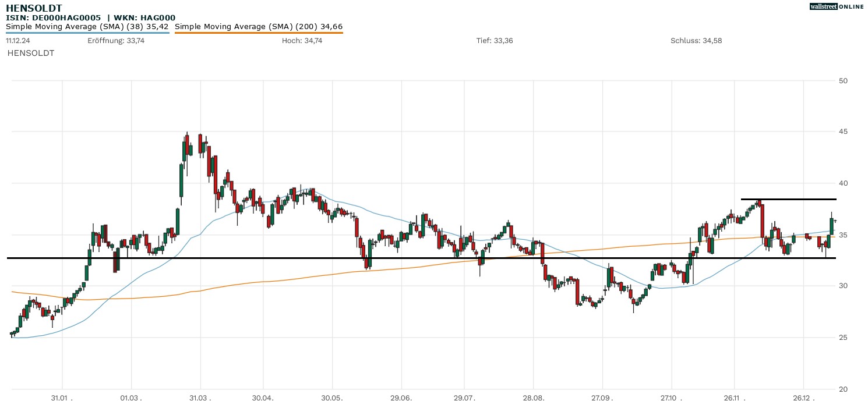Click the HENSOLDT series label above chart
The height and width of the screenshot is (401, 868).
[x=31, y=53]
